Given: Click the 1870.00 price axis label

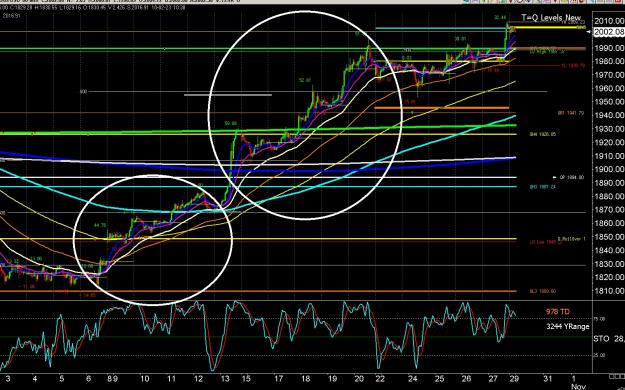Looking at the screenshot, I should pyautogui.click(x=609, y=210).
